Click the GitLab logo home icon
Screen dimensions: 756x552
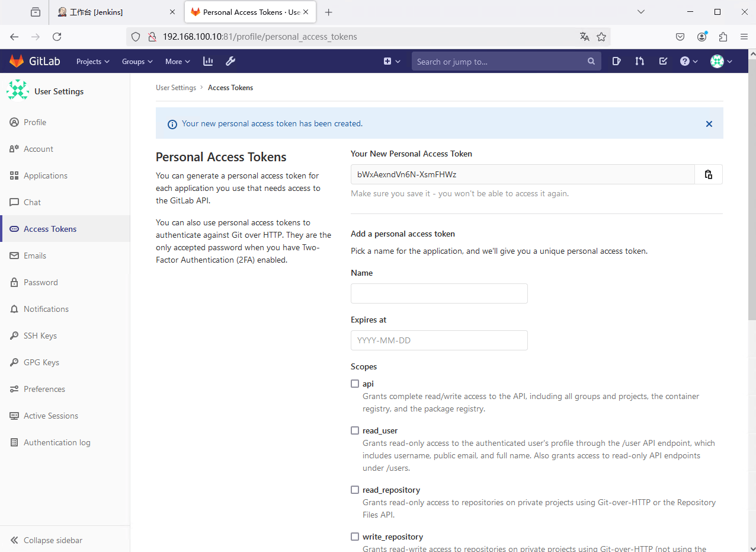click(17, 61)
